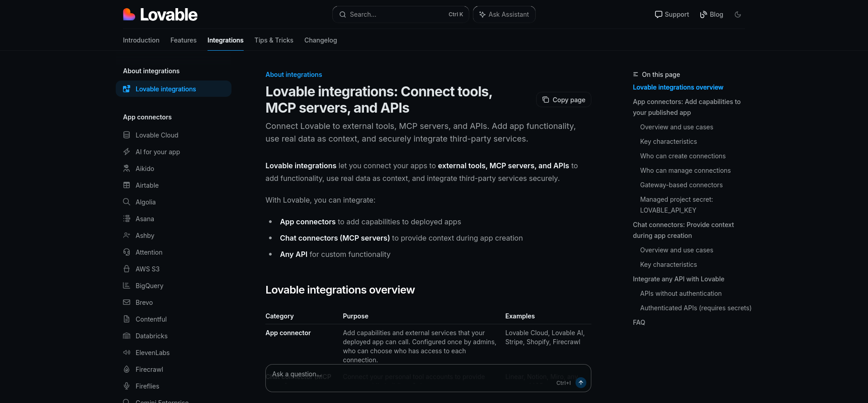868x403 pixels.
Task: Submit question with the arrow-up button
Action: pos(581,383)
